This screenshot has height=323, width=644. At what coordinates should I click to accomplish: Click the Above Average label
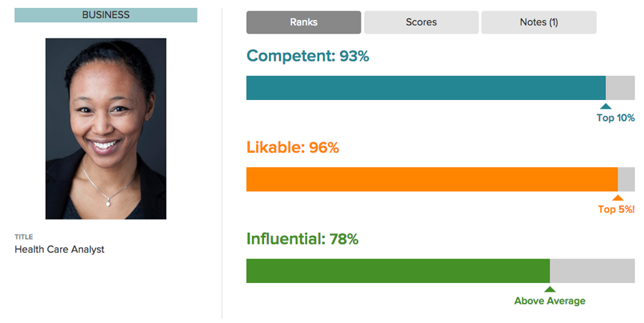click(x=550, y=301)
